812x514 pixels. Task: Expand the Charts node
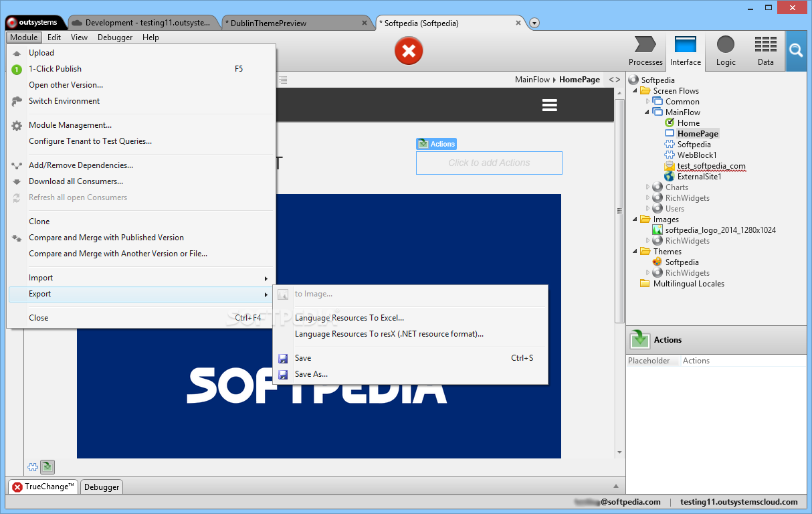647,187
